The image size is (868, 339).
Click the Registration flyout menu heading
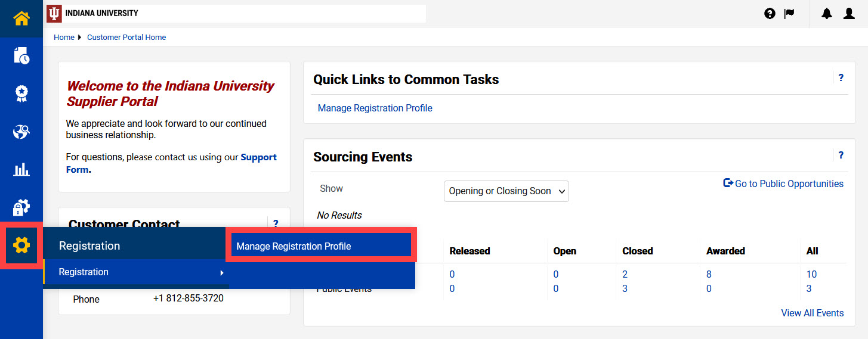89,245
